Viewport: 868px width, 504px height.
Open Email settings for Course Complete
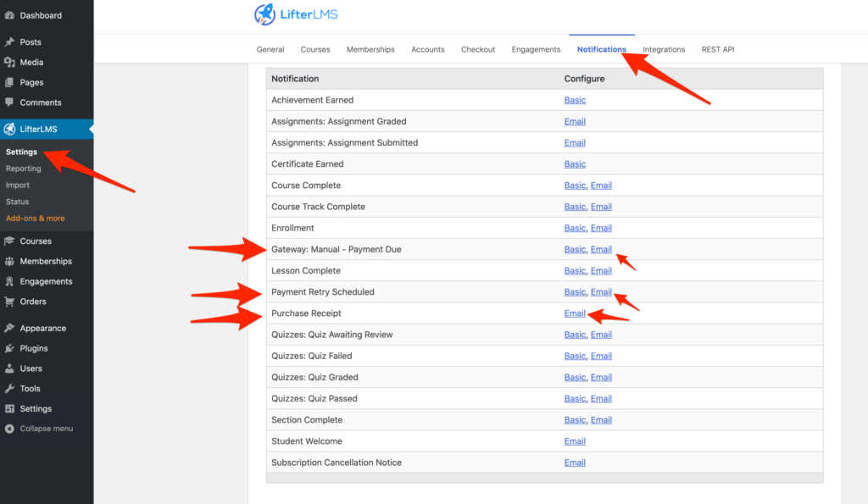point(601,186)
